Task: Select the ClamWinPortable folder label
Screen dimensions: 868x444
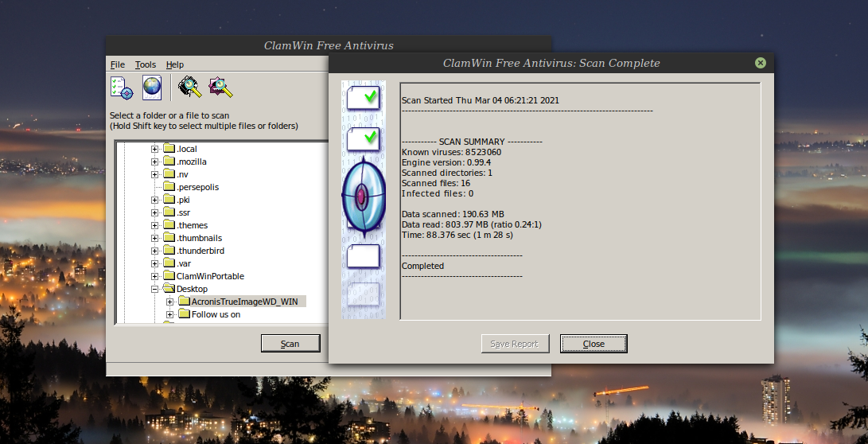Action: [x=210, y=276]
